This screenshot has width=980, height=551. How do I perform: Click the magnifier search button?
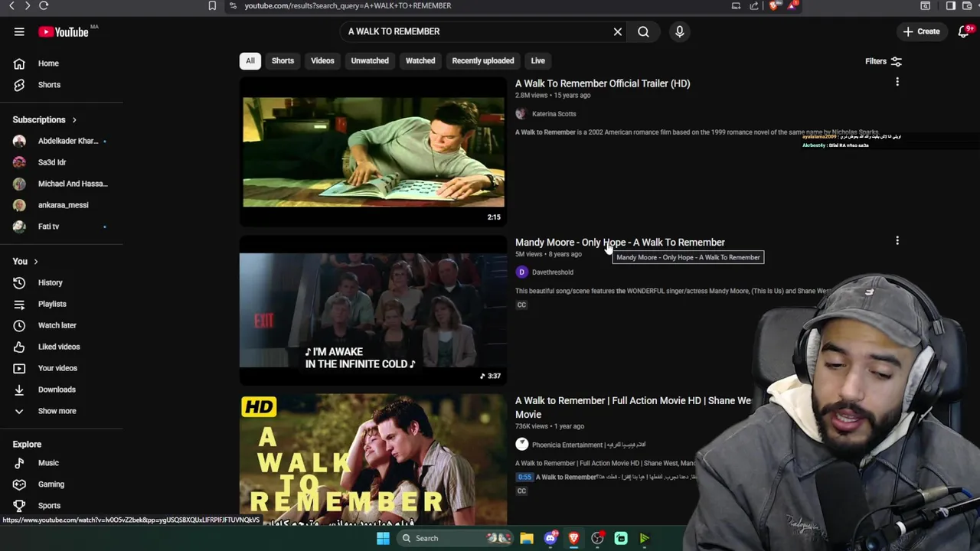coord(643,31)
